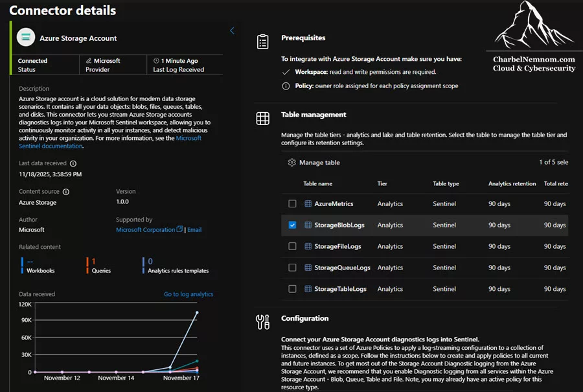Click the Connected status text

[32, 61]
